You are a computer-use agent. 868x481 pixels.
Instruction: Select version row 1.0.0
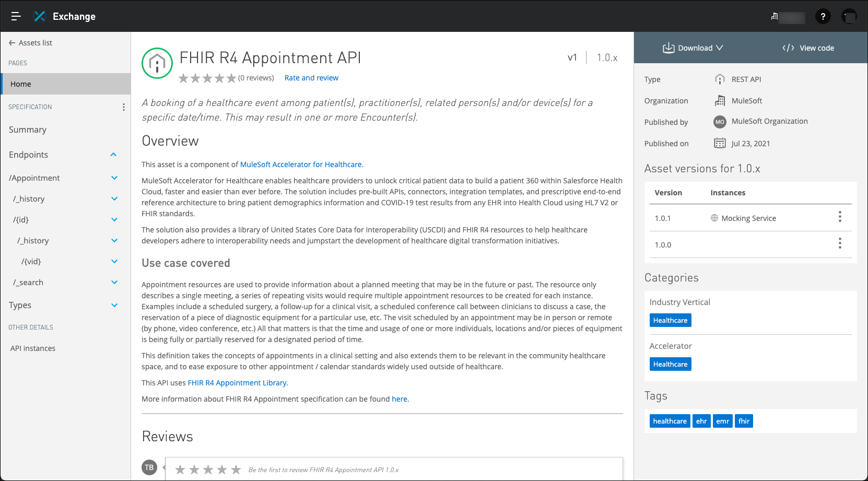[750, 244]
